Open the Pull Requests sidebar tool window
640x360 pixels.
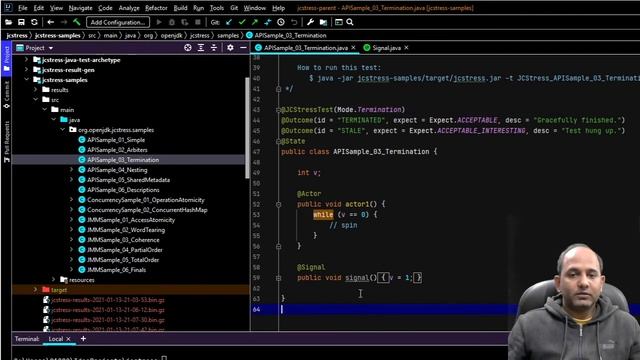tap(7, 141)
